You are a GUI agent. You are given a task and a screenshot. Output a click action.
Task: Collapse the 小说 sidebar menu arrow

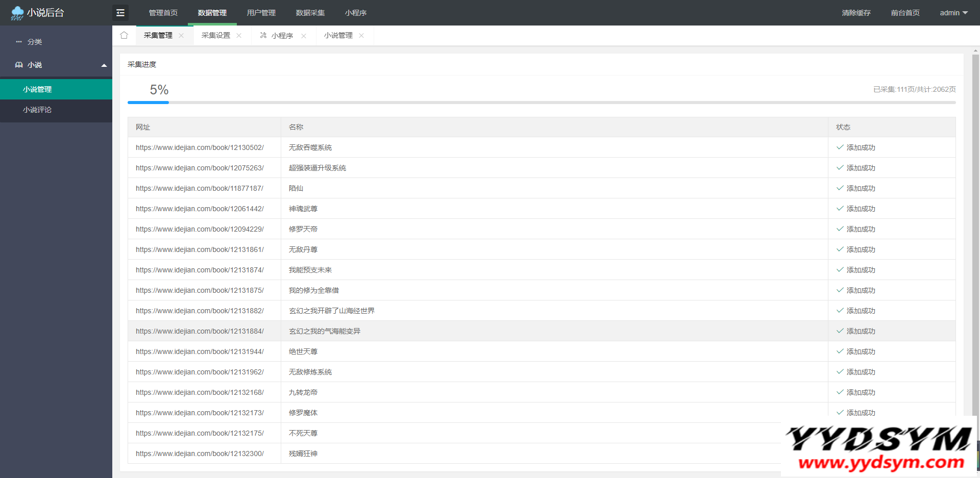tap(104, 65)
